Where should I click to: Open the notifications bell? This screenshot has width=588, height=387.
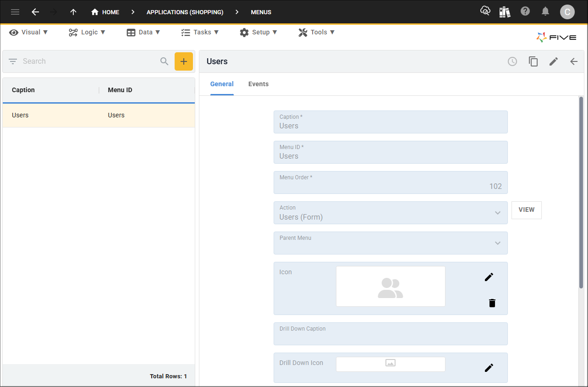pyautogui.click(x=545, y=11)
